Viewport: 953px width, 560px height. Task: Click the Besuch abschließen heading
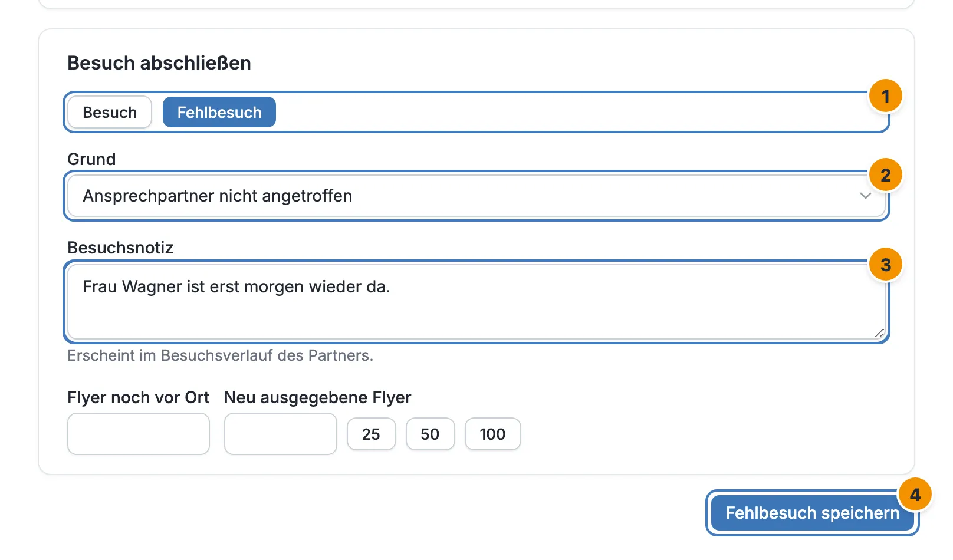(159, 63)
